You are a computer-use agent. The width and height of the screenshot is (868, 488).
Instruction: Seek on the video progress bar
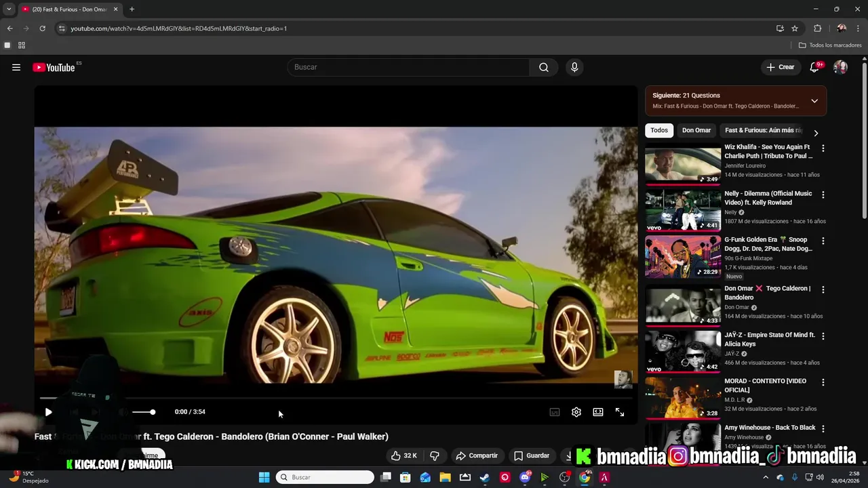pyautogui.click(x=336, y=398)
